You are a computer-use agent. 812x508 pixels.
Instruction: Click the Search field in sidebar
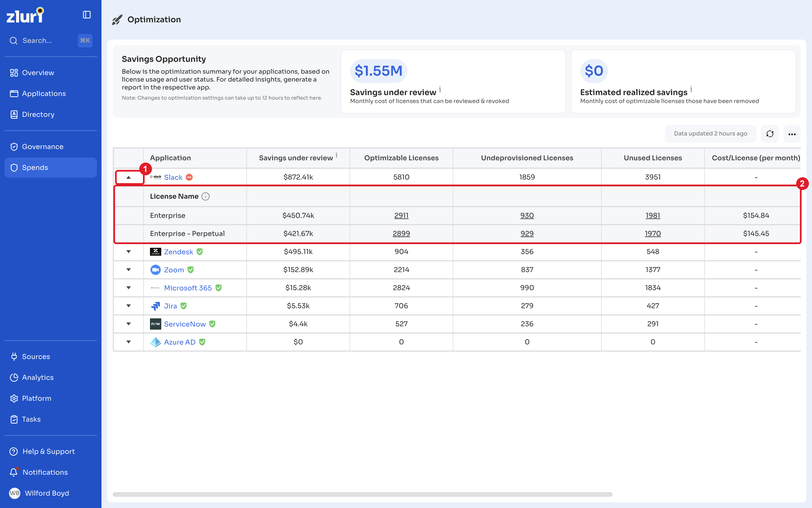pyautogui.click(x=51, y=41)
